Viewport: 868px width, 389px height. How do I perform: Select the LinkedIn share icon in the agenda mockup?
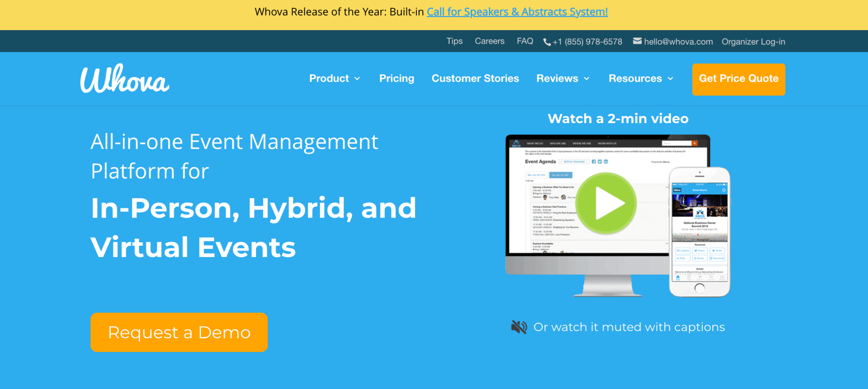606,162
